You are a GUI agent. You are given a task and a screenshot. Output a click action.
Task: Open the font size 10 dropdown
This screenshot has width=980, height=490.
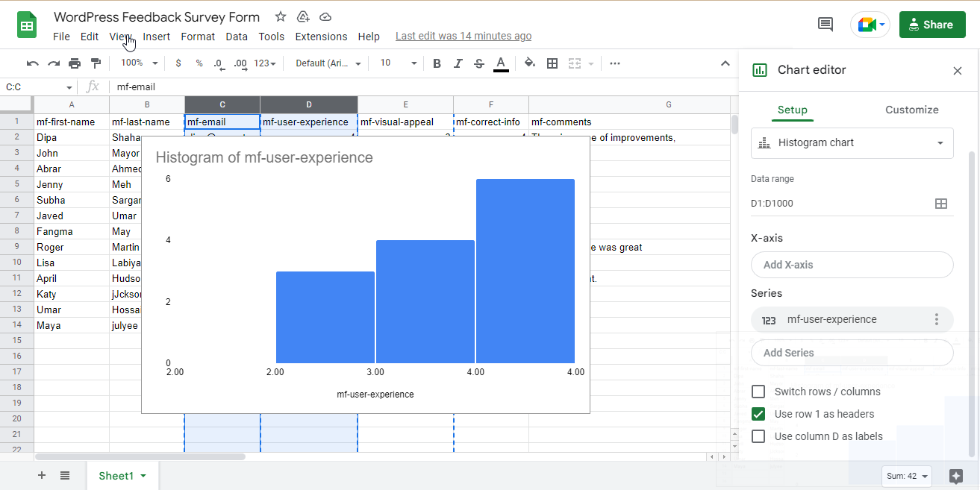[399, 63]
